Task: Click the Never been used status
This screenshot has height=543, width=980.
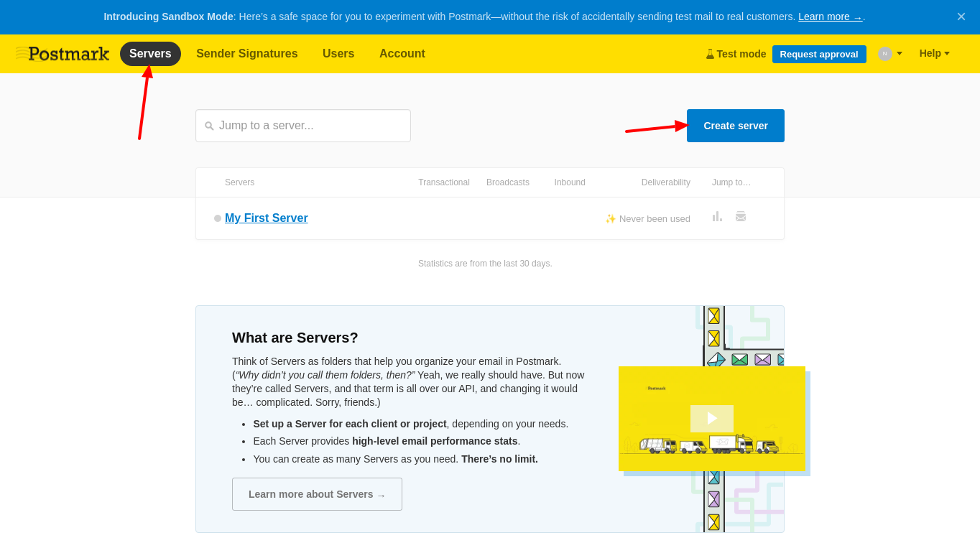Action: (648, 218)
